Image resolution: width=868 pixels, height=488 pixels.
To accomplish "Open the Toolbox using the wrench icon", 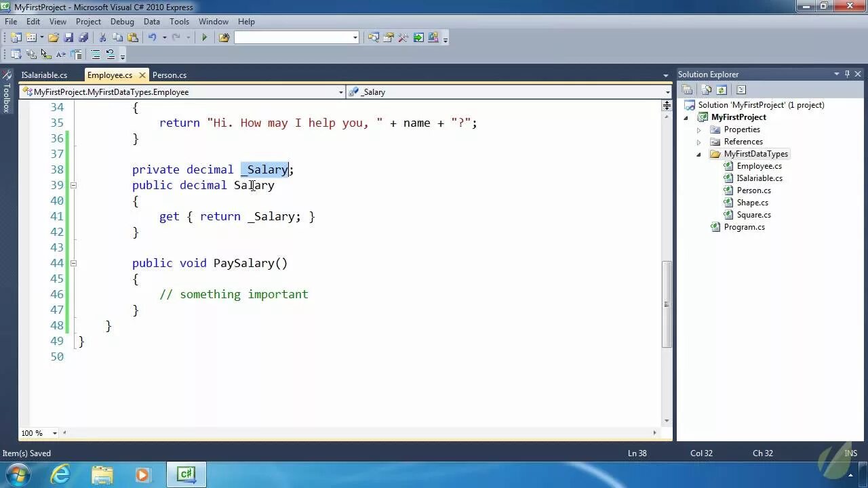I will (x=403, y=38).
